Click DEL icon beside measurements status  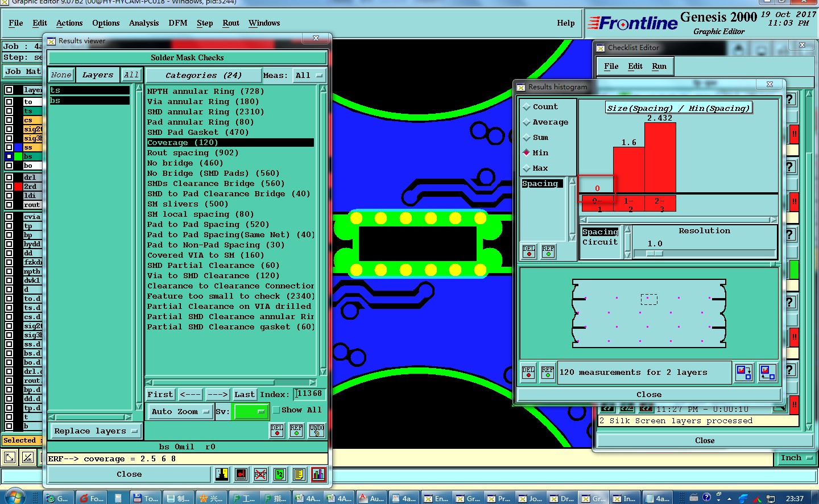pos(528,373)
